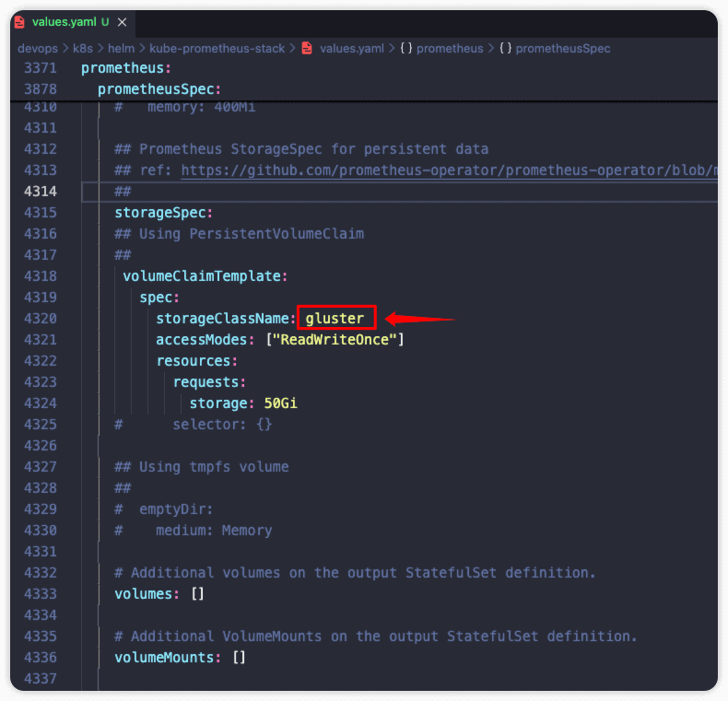Click the file icon in the breadcrumb
728x701 pixels.
point(307,48)
